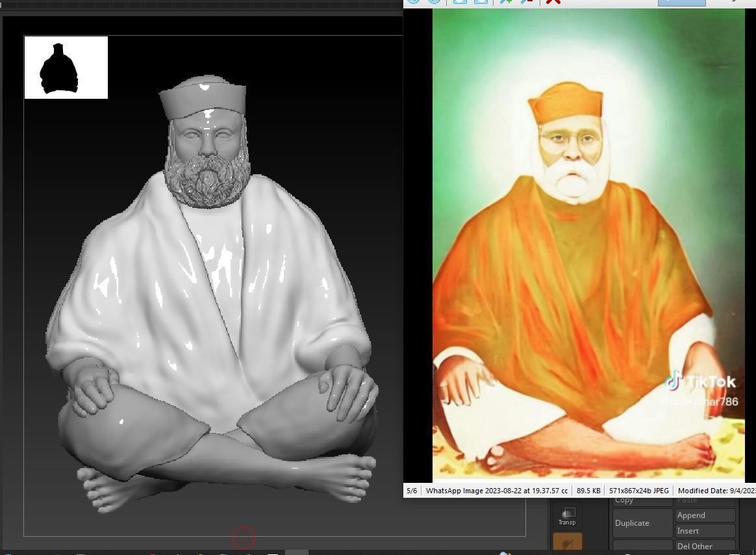
Task: Click the Del Other button
Action: pos(705,546)
